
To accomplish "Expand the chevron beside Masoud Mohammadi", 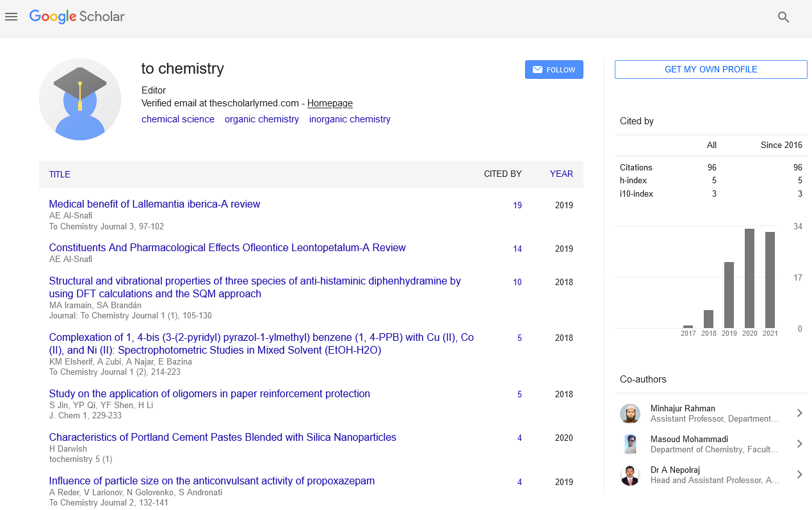I will pyautogui.click(x=799, y=444).
